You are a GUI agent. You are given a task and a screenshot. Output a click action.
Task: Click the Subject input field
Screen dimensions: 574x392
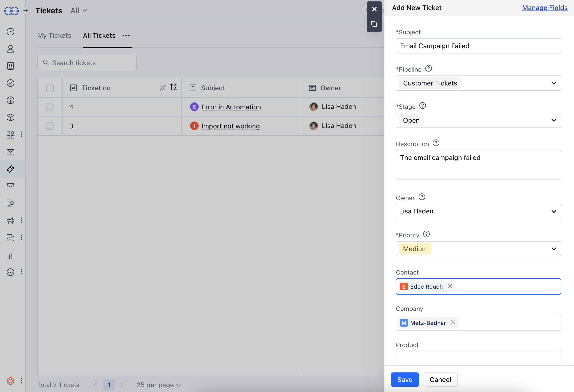[x=478, y=46]
